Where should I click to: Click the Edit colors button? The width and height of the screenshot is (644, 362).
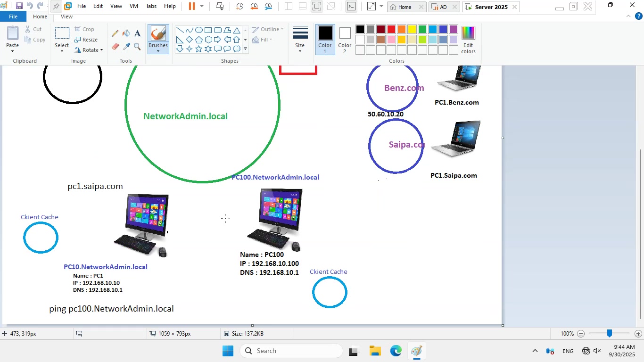[468, 40]
